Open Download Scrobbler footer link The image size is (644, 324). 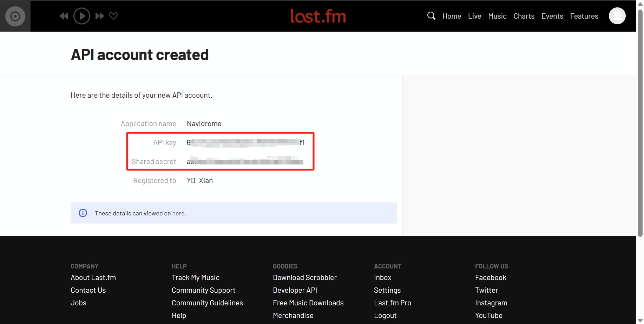(305, 278)
